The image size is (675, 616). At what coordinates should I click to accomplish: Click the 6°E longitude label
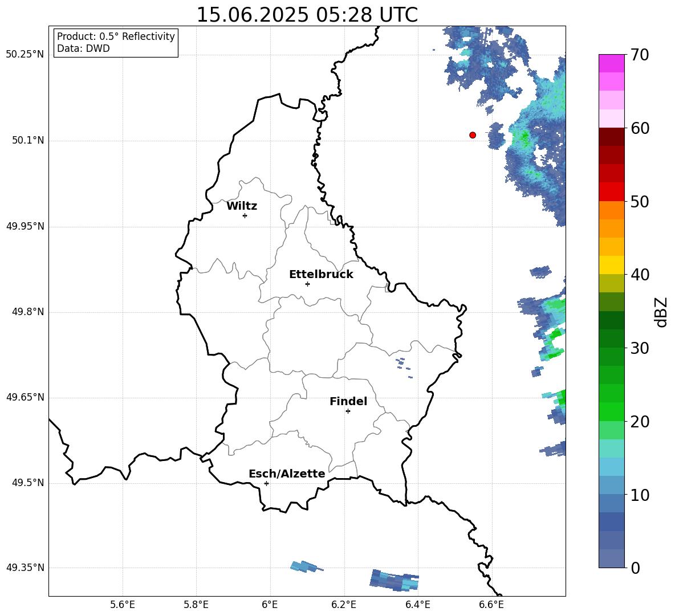270,605
